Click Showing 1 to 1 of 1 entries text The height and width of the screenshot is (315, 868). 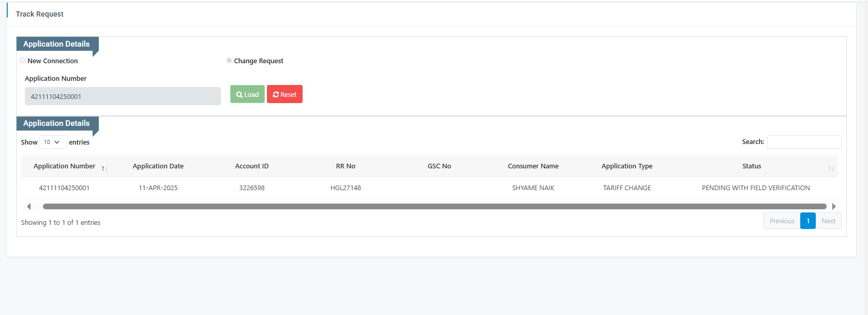click(61, 222)
